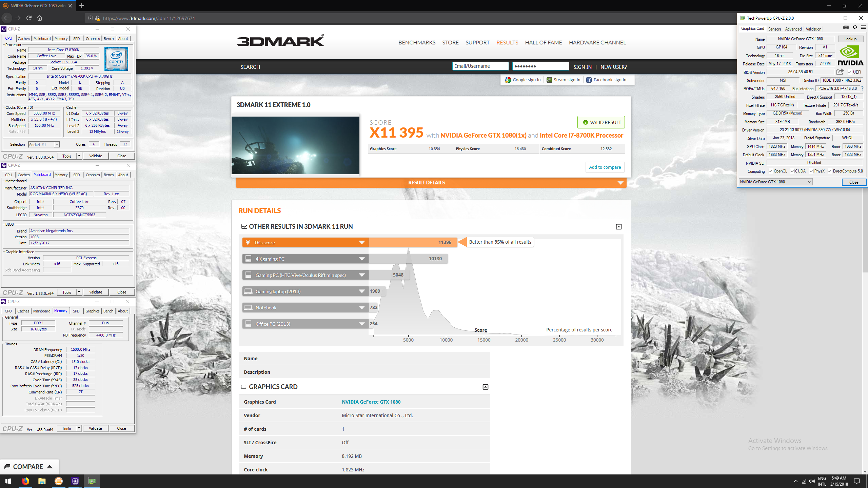Switch to Sensors tab in GPU-Z
This screenshot has width=868, height=488.
774,29
